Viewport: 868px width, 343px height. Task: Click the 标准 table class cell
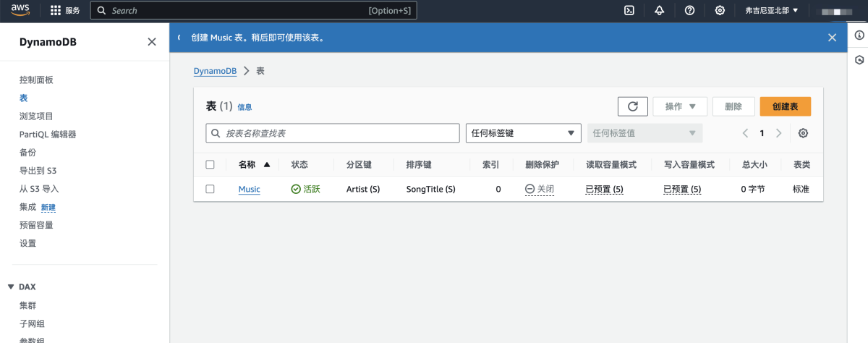801,189
